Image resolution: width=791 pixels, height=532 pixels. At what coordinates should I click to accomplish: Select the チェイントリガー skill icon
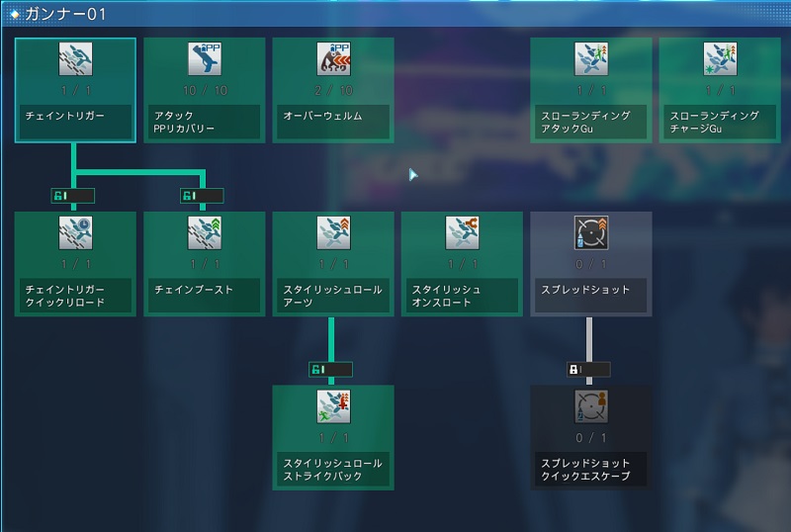pyautogui.click(x=75, y=58)
